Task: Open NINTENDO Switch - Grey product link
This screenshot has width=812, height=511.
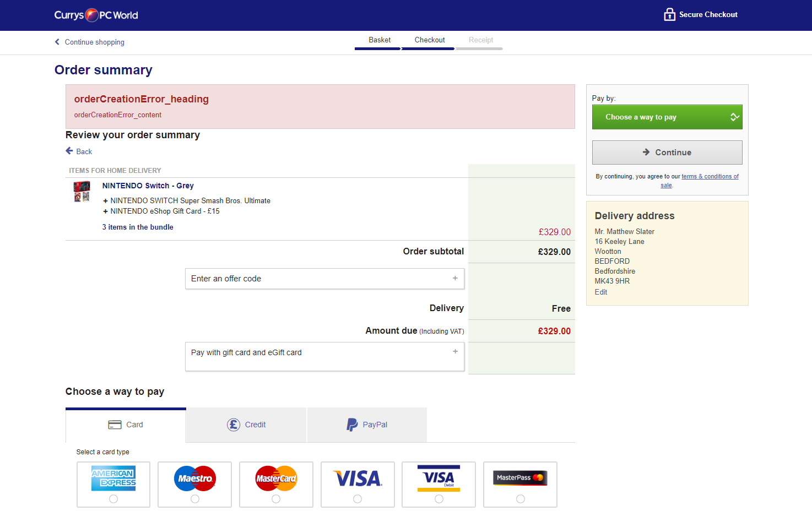Action: [148, 186]
